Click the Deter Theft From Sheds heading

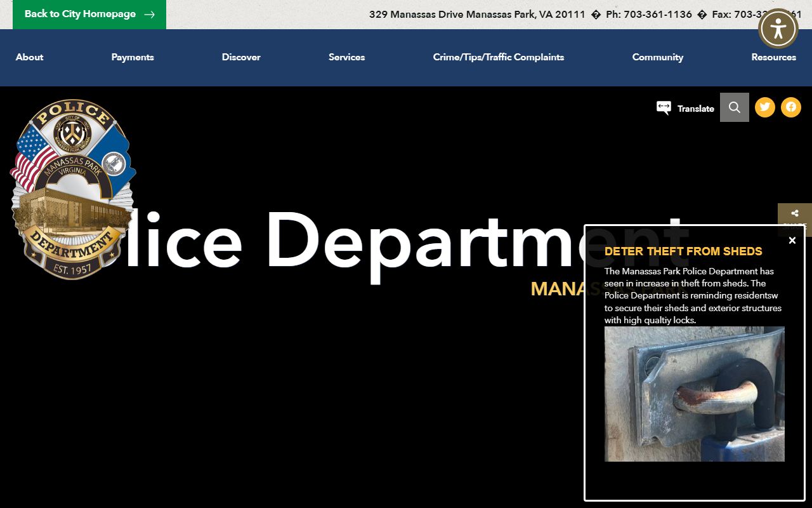[x=683, y=251]
